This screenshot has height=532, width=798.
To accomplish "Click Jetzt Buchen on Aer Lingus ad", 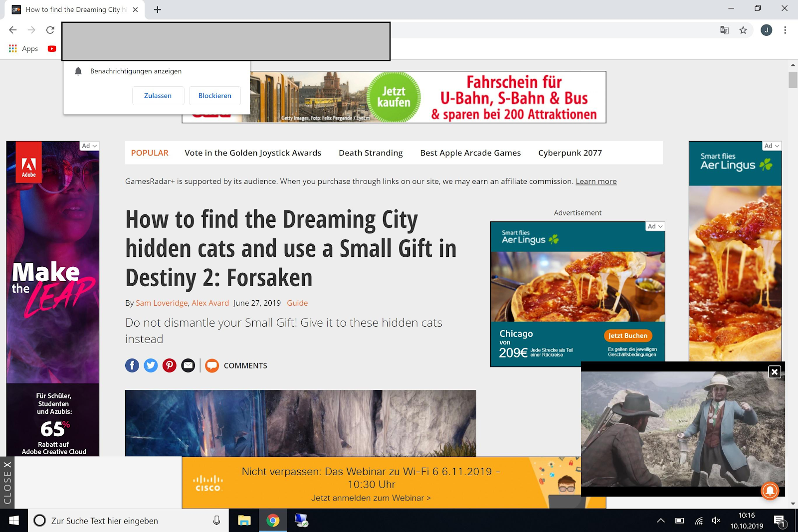I will point(628,336).
